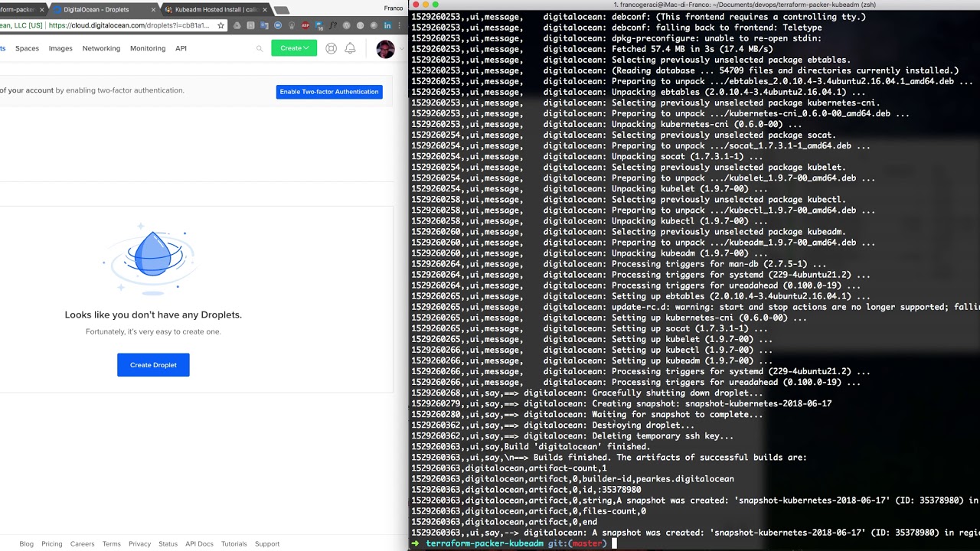The height and width of the screenshot is (551, 980).
Task: Open the API Docs footer link
Action: (199, 544)
